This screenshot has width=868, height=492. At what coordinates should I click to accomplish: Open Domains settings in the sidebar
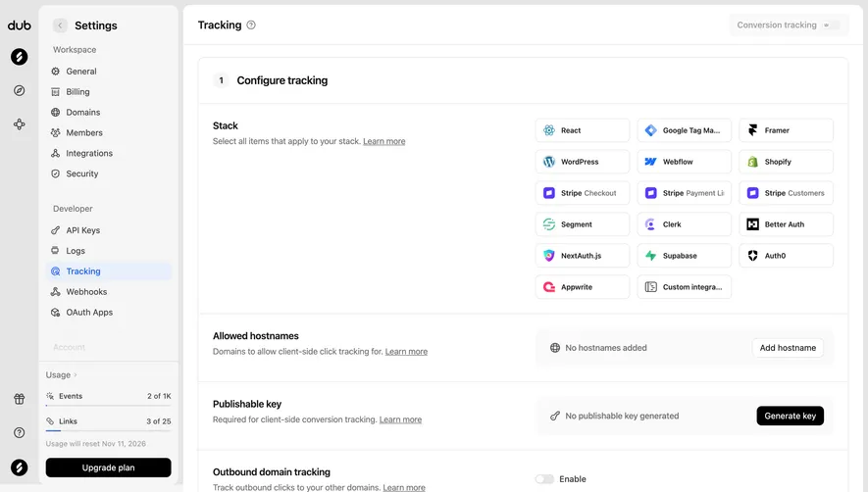pyautogui.click(x=109, y=113)
